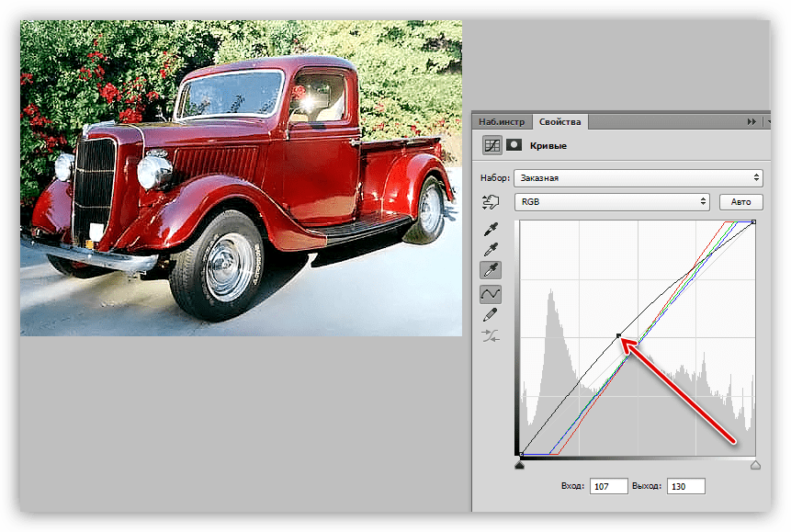Open the panel flyout menu

pos(768,121)
